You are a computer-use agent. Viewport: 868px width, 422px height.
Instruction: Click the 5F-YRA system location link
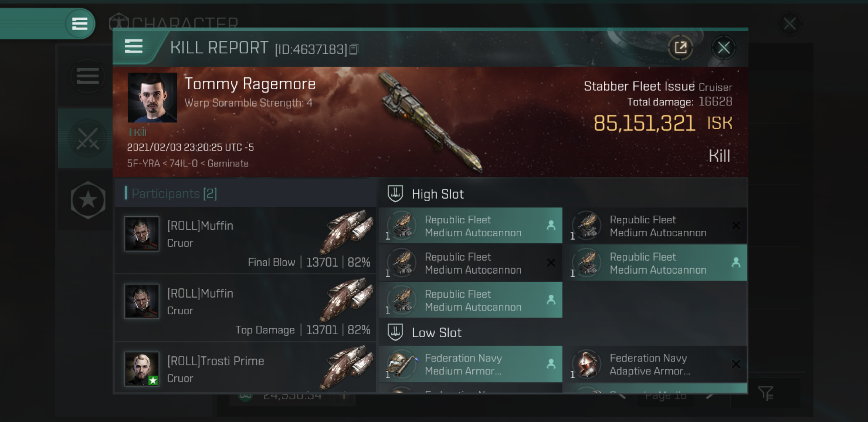pyautogui.click(x=143, y=163)
